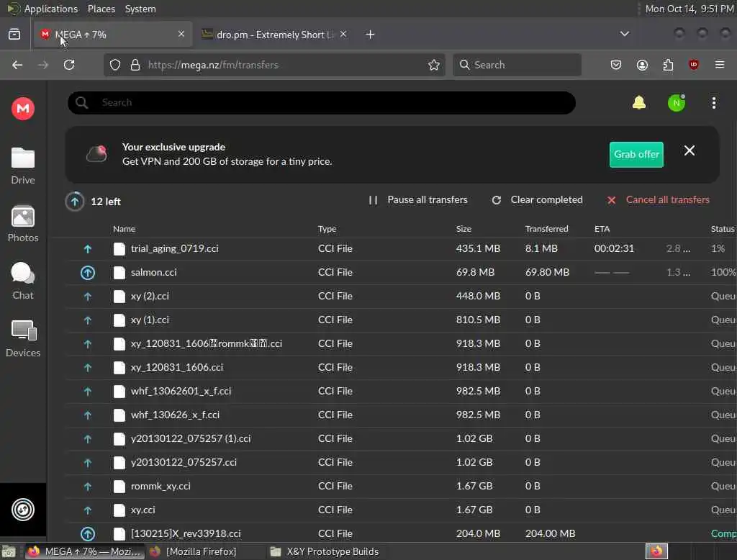Select xy (2).cci transfer row
Viewport: 737px width, 560px height.
click(400, 297)
